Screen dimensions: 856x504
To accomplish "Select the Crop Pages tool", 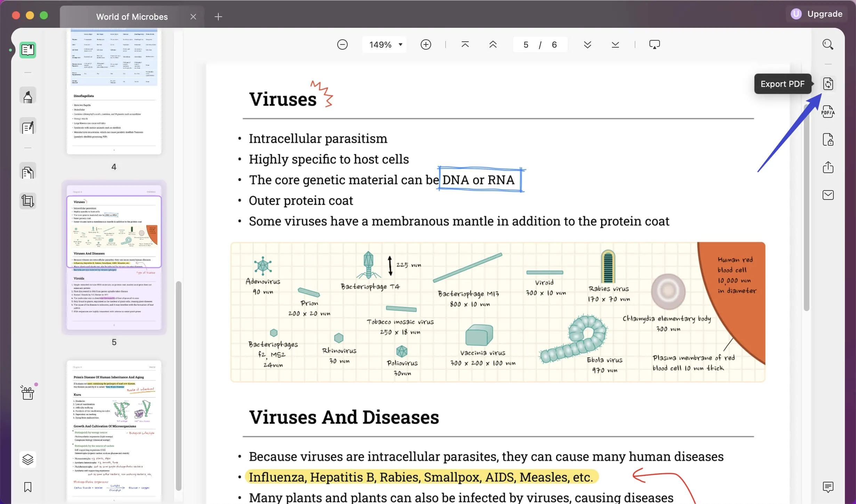I will click(x=28, y=201).
